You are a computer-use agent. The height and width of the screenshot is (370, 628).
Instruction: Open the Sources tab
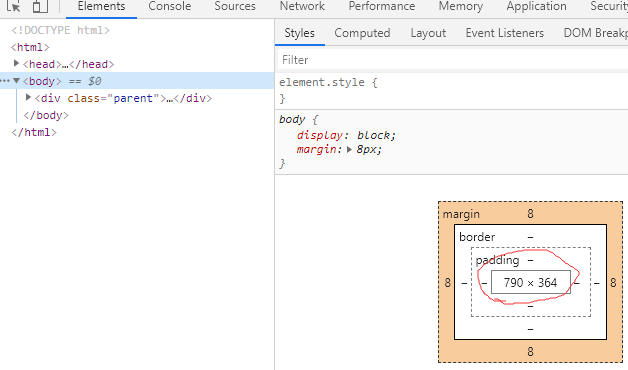(x=235, y=6)
